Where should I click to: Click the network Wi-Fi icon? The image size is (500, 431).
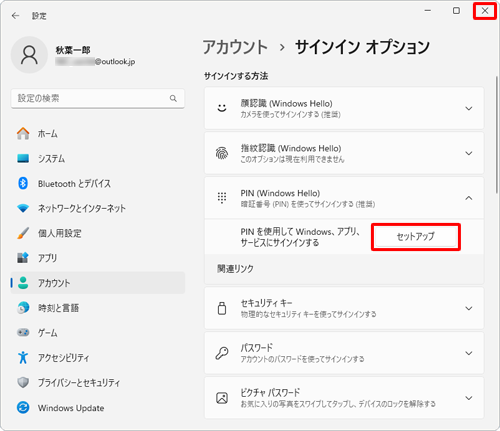(23, 208)
